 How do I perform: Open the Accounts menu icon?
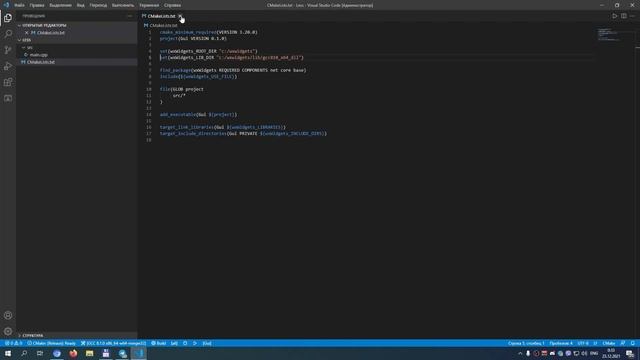point(8,315)
